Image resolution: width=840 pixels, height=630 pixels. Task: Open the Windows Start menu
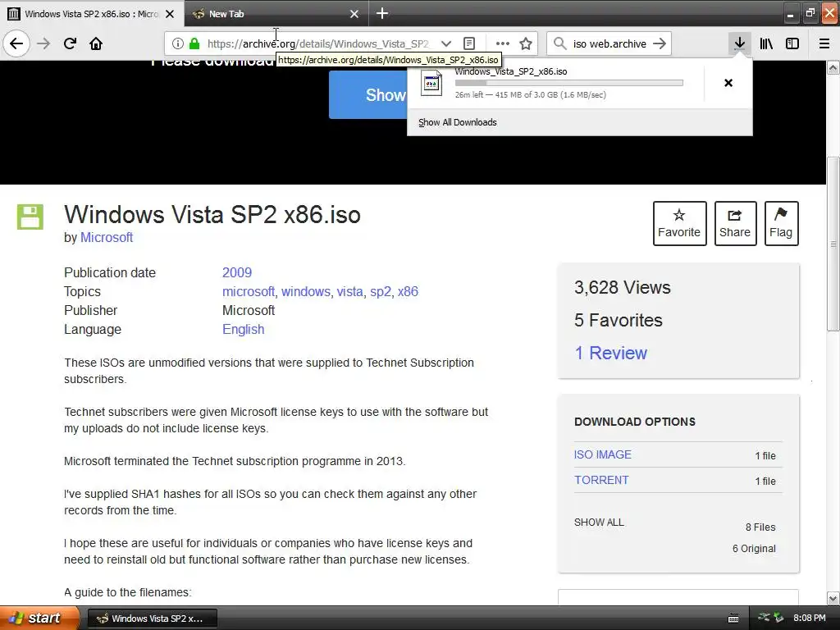(39, 618)
